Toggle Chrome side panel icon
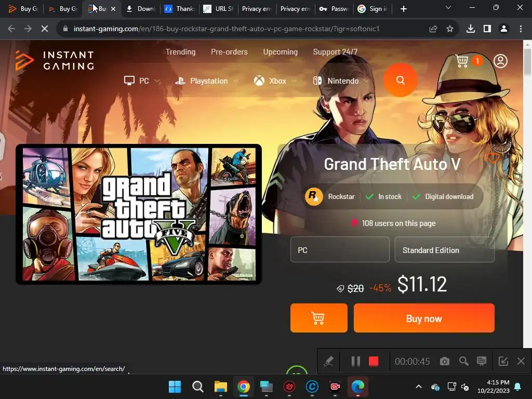This screenshot has height=399, width=532. (487, 29)
